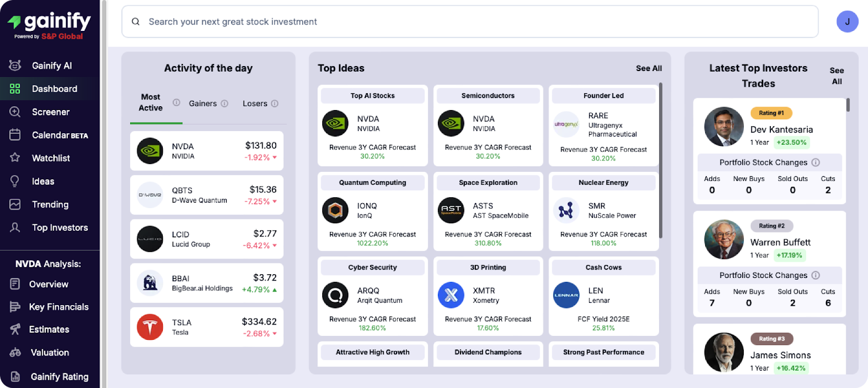Click the Xometry logo
The image size is (868, 388).
451,295
